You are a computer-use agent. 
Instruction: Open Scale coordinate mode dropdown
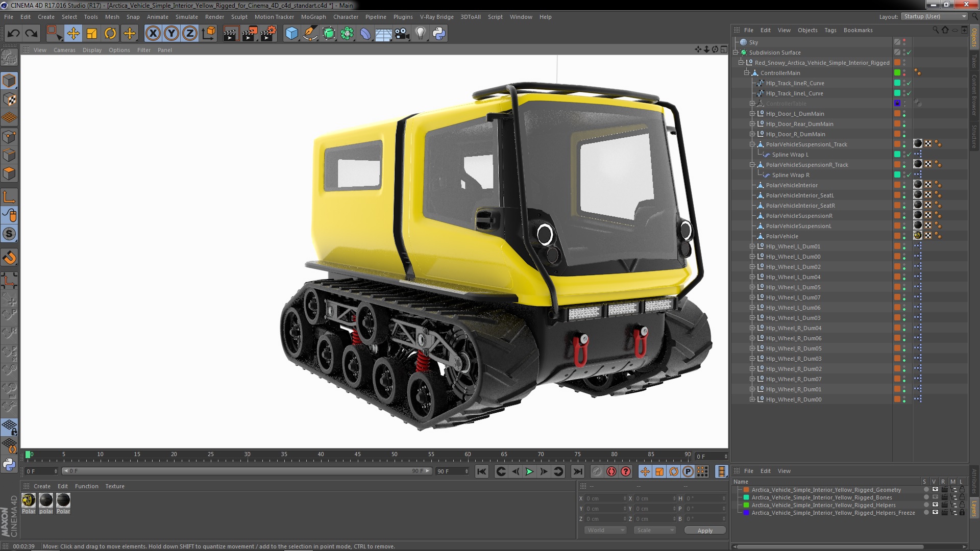[655, 530]
